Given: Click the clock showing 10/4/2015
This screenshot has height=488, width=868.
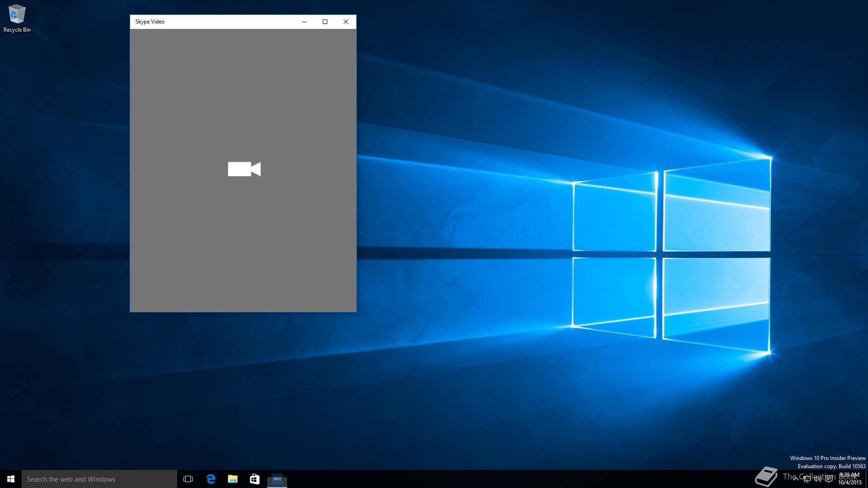Looking at the screenshot, I should 849,479.
